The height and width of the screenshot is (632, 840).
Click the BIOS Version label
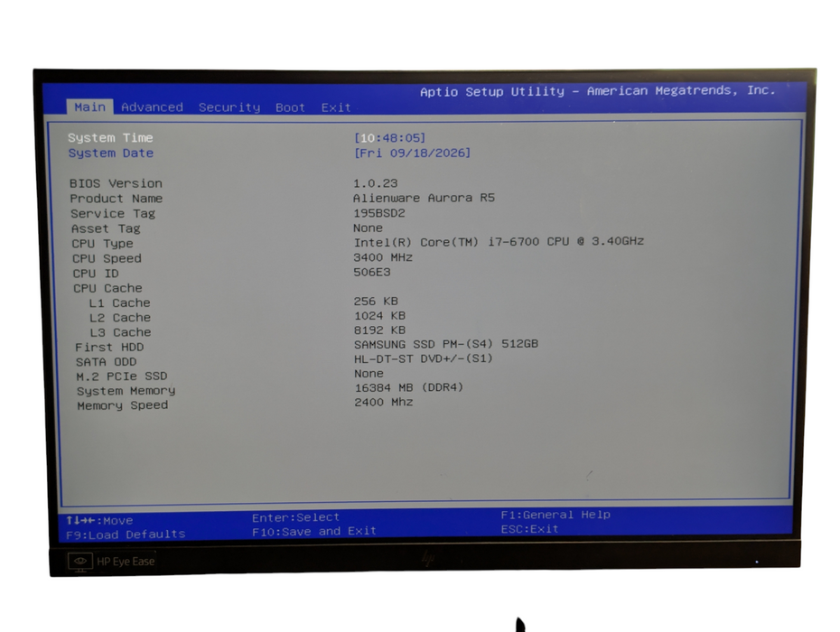pyautogui.click(x=116, y=183)
